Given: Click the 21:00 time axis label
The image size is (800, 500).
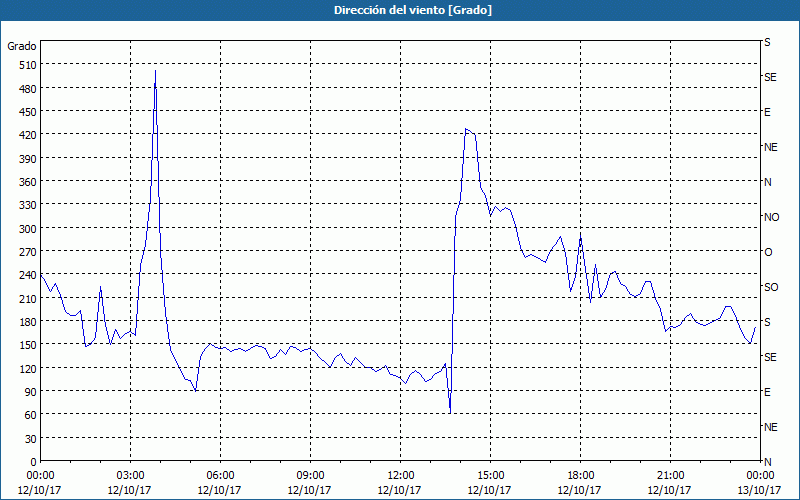Looking at the screenshot, I should point(670,476).
